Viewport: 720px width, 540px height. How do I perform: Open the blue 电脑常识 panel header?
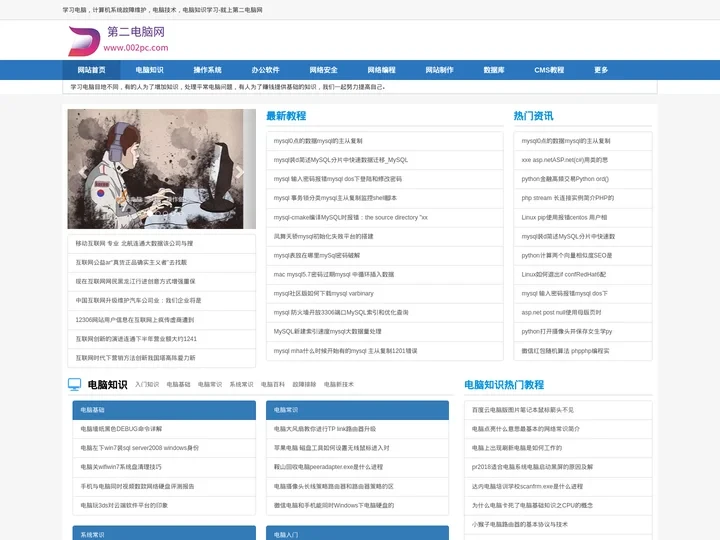pos(357,410)
